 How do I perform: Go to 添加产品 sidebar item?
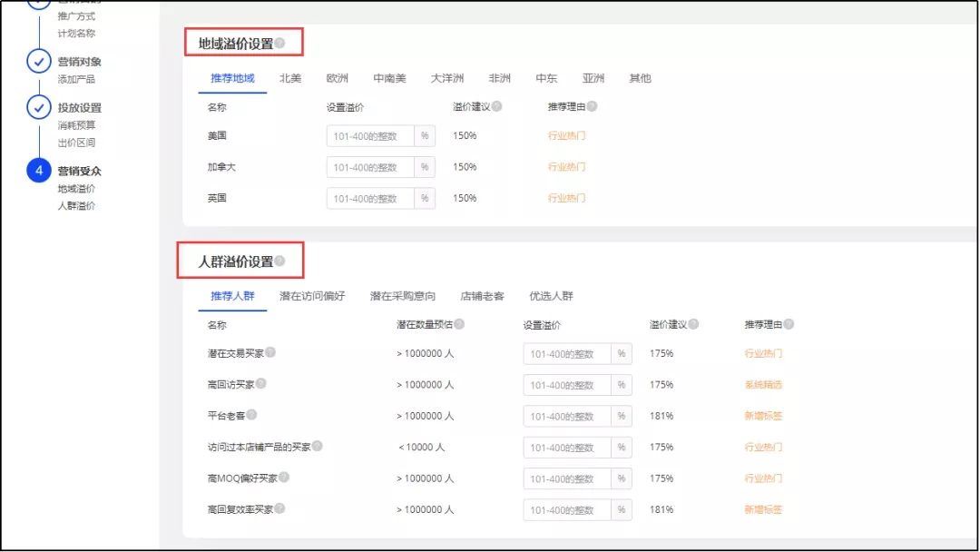pyautogui.click(x=76, y=79)
